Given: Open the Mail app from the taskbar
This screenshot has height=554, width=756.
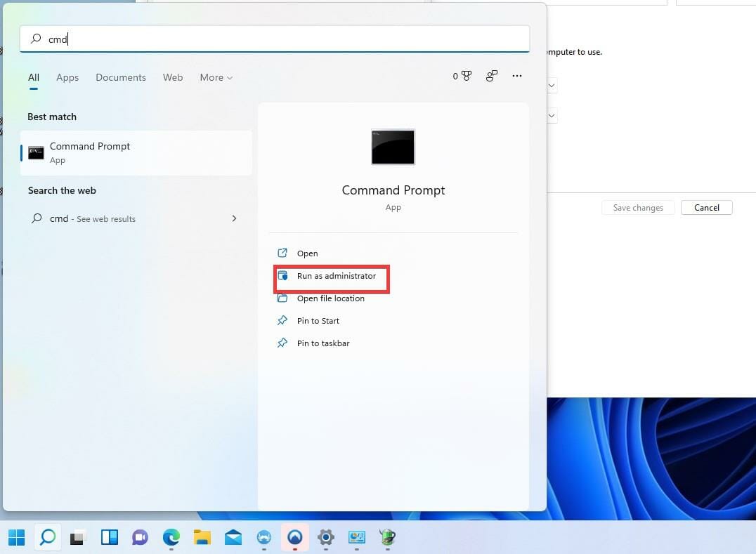Looking at the screenshot, I should [x=233, y=537].
